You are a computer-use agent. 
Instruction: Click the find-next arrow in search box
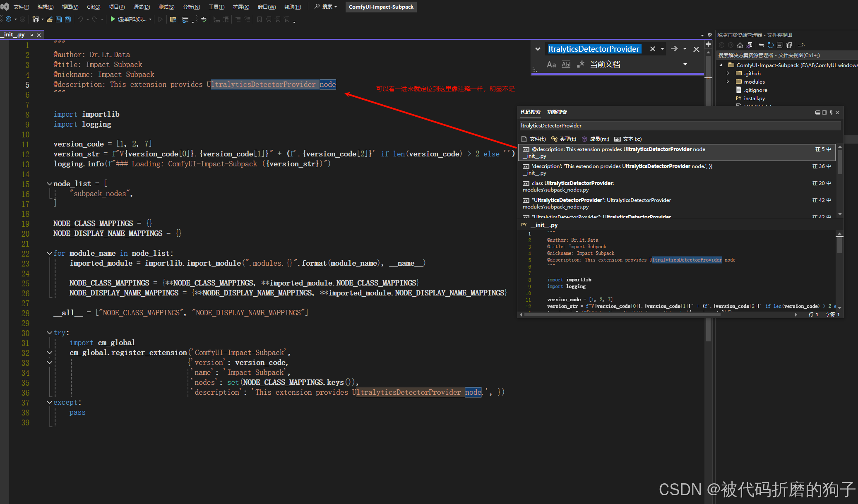coord(674,49)
